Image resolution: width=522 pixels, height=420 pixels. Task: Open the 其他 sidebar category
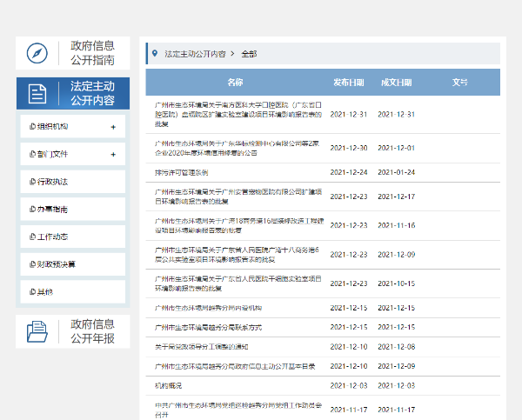[43, 291]
